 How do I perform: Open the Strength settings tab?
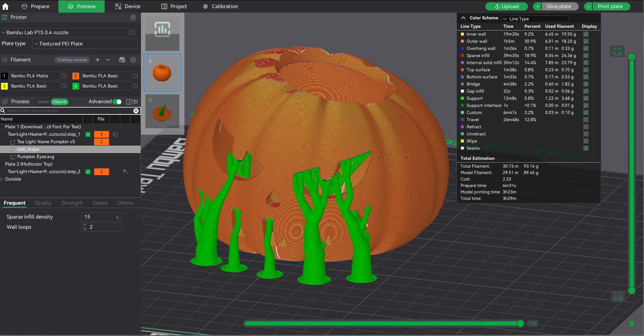pyautogui.click(x=72, y=203)
